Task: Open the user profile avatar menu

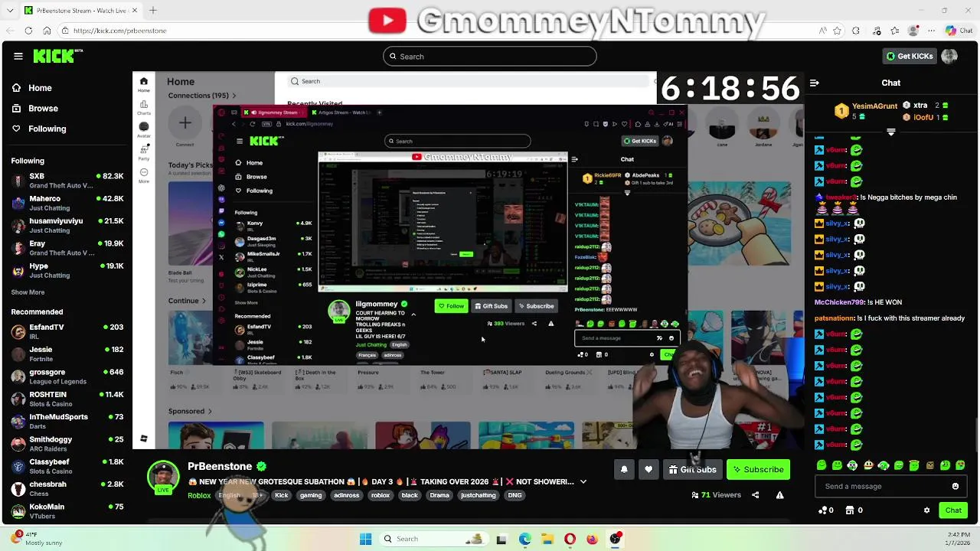Action: coord(949,56)
